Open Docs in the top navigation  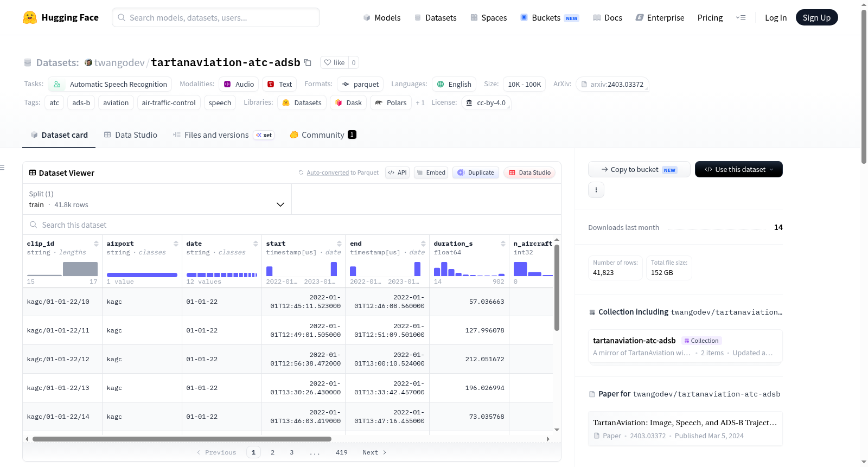tap(608, 18)
